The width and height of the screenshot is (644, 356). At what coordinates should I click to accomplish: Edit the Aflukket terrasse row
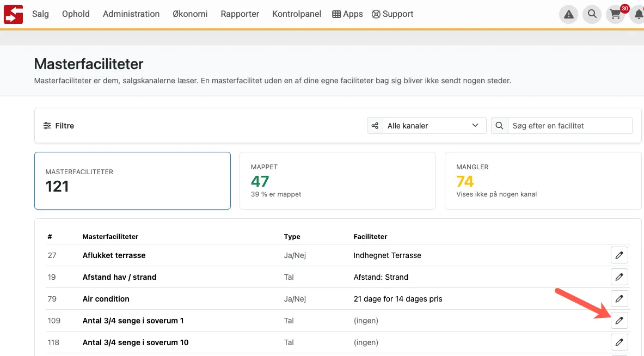(x=619, y=255)
